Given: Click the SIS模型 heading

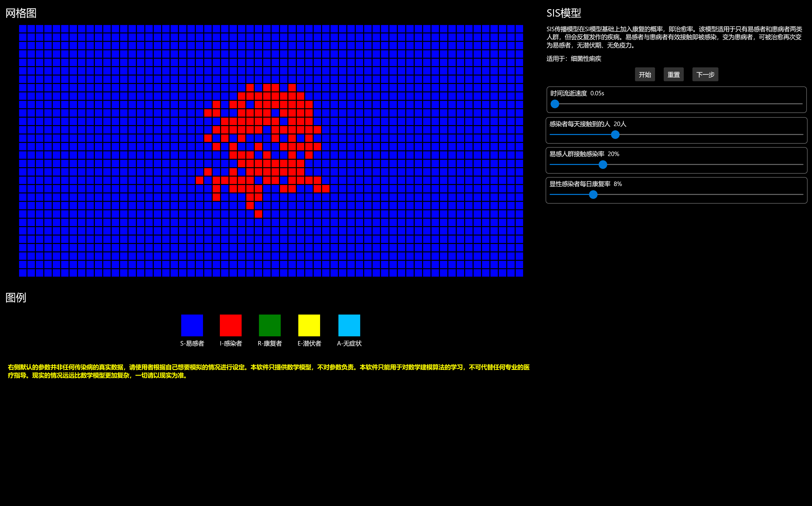Looking at the screenshot, I should point(563,13).
